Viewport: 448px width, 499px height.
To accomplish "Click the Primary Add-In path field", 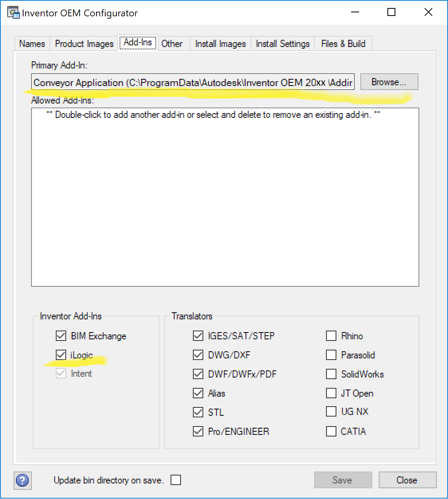I will [x=193, y=82].
